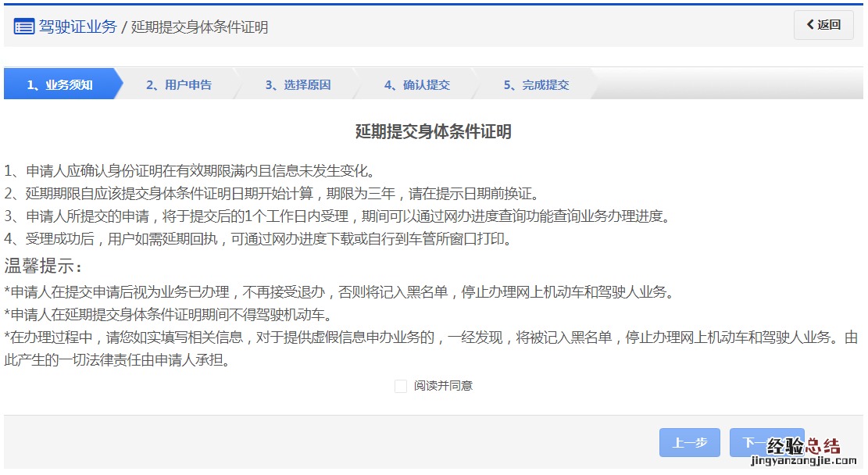Tick the 阅读并同意 checkbox
The height and width of the screenshot is (475, 868).
click(401, 386)
